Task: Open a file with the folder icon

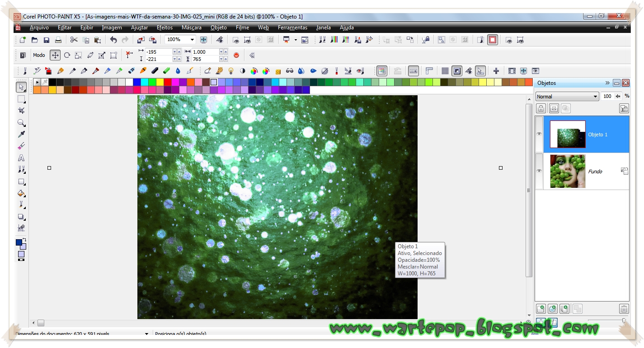Action: tap(34, 40)
